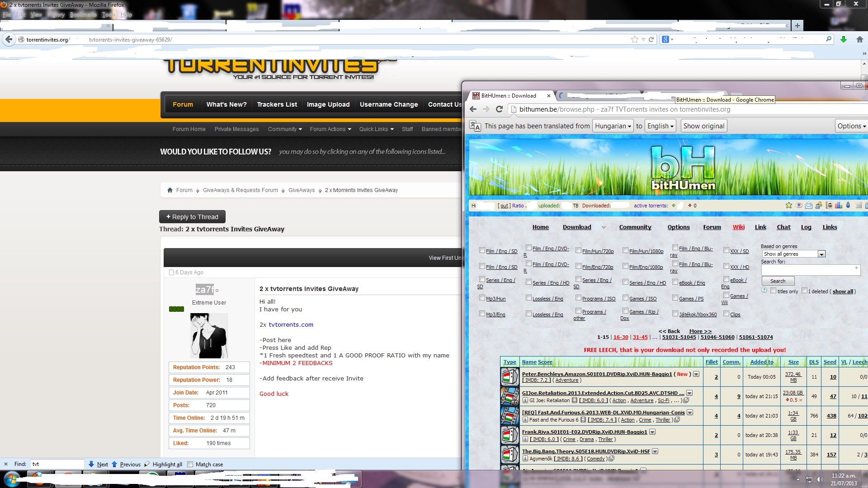Viewport: 868px width, 488px height.
Task: Open translation Options dropdown
Action: [x=851, y=126]
